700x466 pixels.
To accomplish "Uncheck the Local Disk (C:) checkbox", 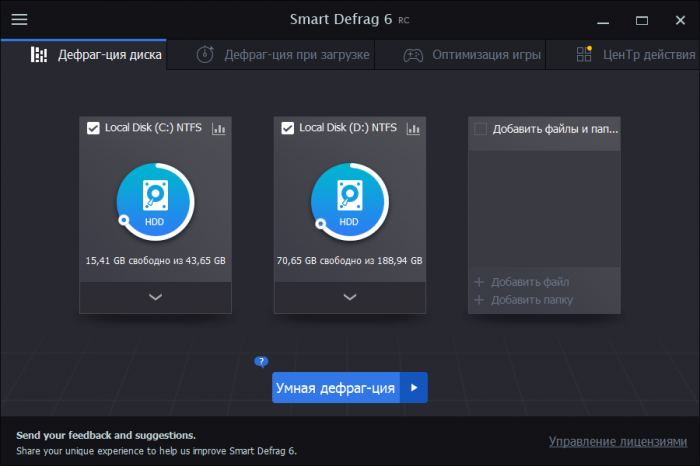I will [x=93, y=128].
